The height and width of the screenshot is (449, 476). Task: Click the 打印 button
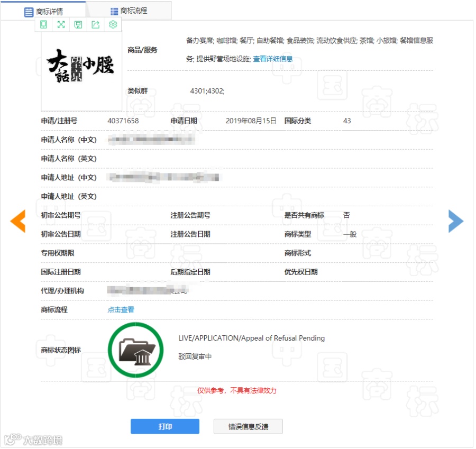coord(165,426)
